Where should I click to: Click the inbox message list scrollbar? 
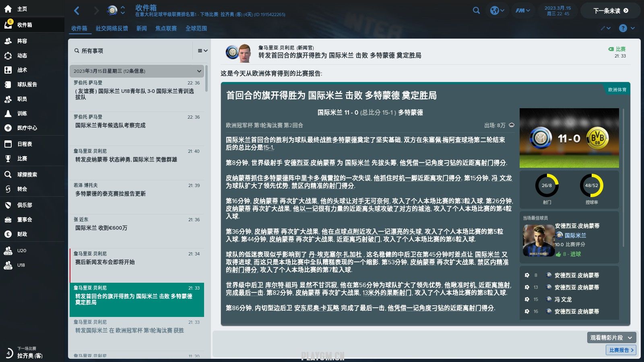tap(206, 78)
